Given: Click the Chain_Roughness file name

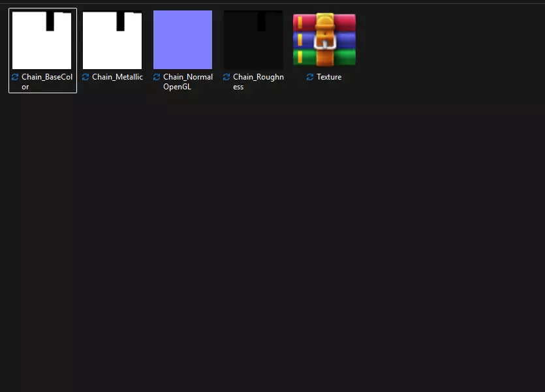Looking at the screenshot, I should (x=258, y=82).
